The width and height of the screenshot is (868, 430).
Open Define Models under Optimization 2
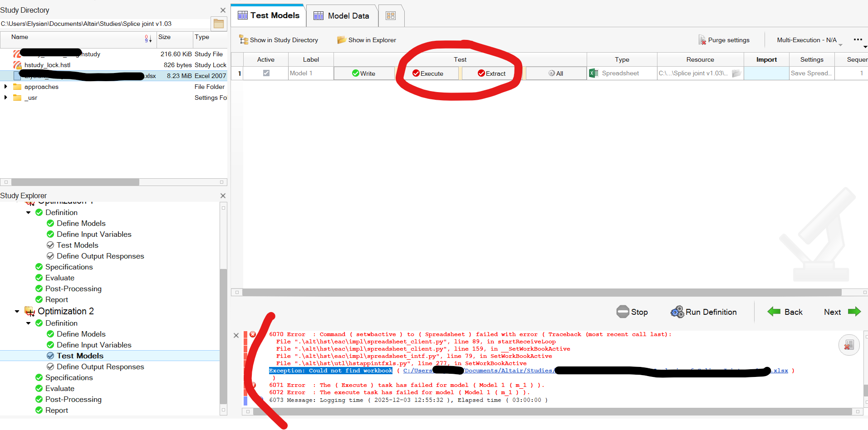81,334
